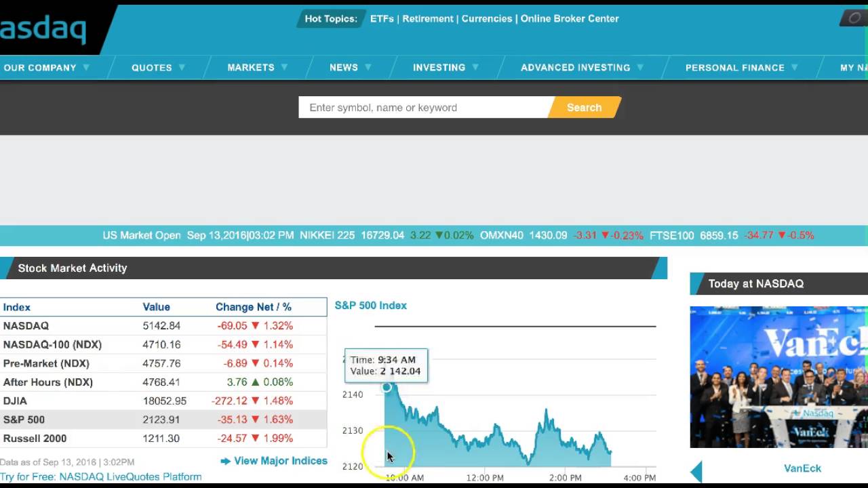The image size is (868, 488).
Task: Click the yellow Search button
Action: coord(584,107)
